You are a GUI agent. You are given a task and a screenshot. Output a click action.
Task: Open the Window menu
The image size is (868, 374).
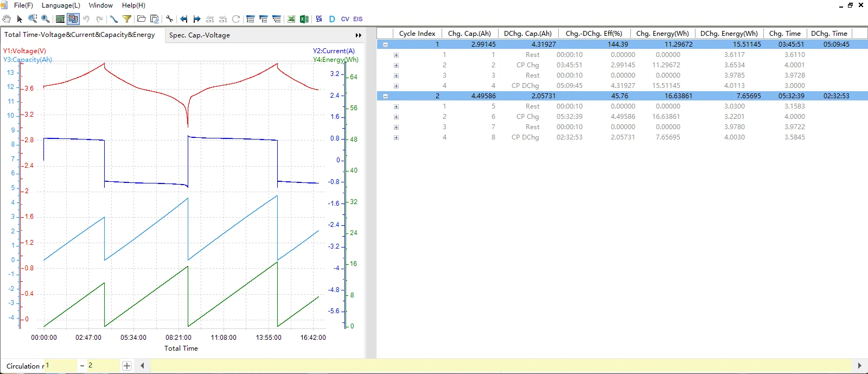[100, 5]
